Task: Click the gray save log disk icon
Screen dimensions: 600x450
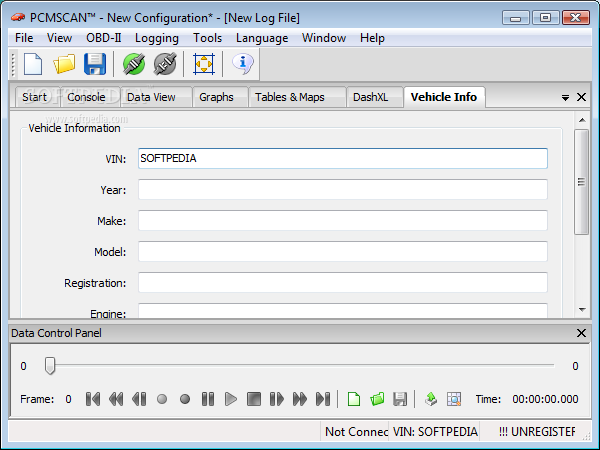Action: tap(400, 399)
